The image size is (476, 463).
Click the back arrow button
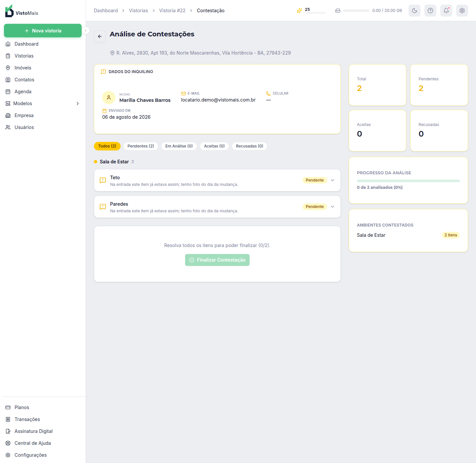[100, 36]
